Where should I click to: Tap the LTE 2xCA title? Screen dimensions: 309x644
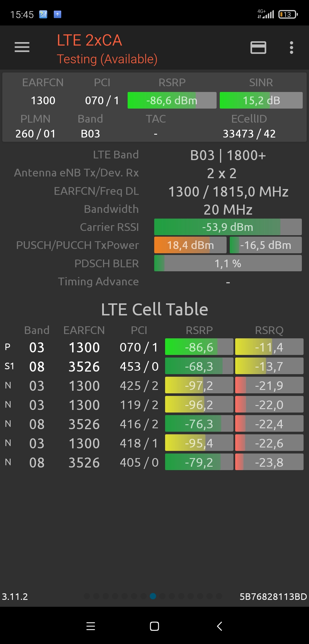point(89,40)
